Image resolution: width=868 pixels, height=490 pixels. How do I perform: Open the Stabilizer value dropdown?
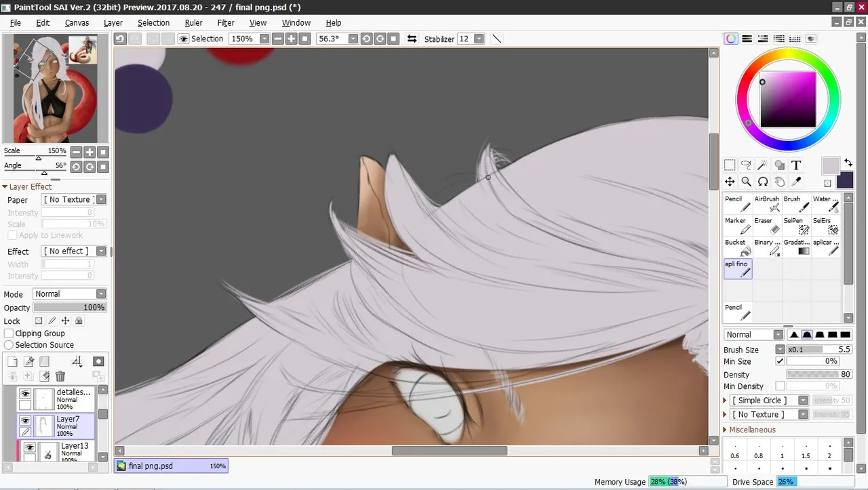tap(479, 39)
